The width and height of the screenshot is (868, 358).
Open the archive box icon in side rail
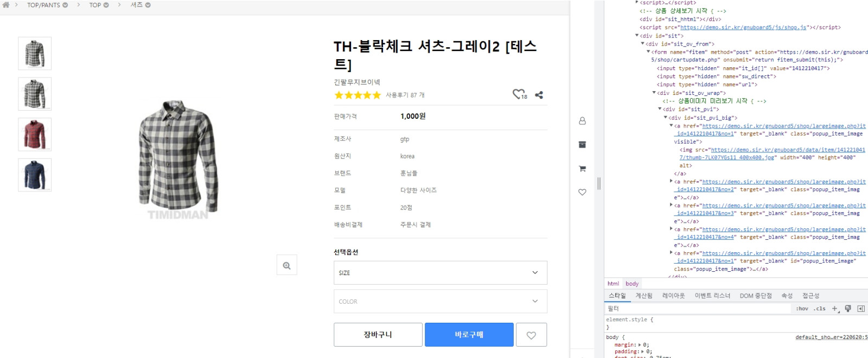[x=582, y=145]
